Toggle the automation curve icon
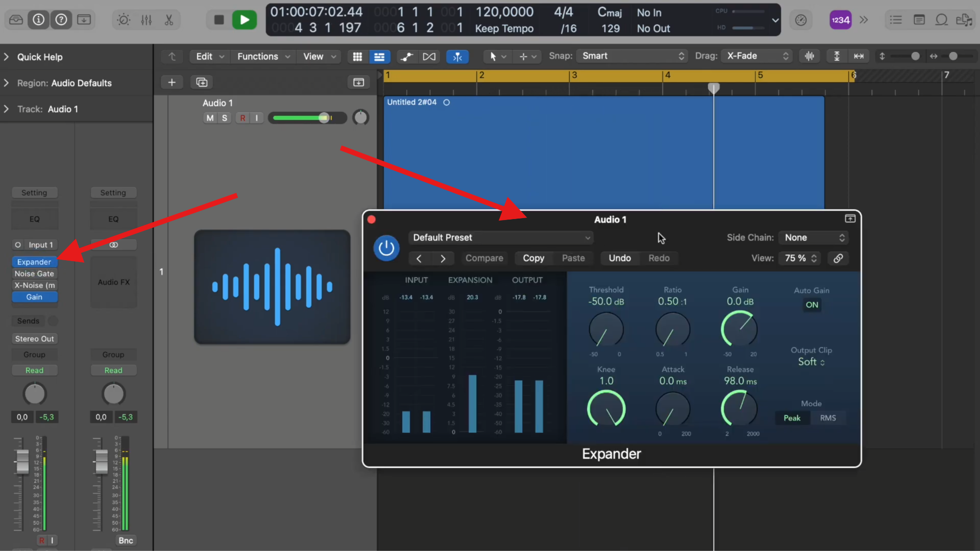 [x=407, y=56]
